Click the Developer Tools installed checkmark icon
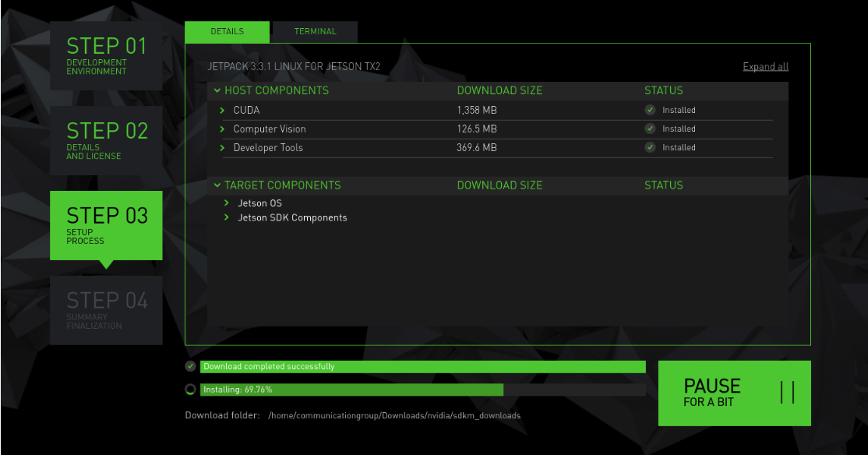Viewport: 868px width, 455px height. 651,147
